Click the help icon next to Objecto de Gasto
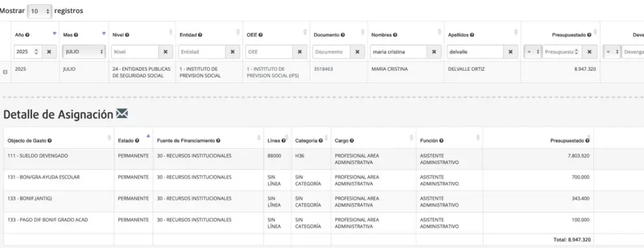Screen dimensions: 644x248 49,141
